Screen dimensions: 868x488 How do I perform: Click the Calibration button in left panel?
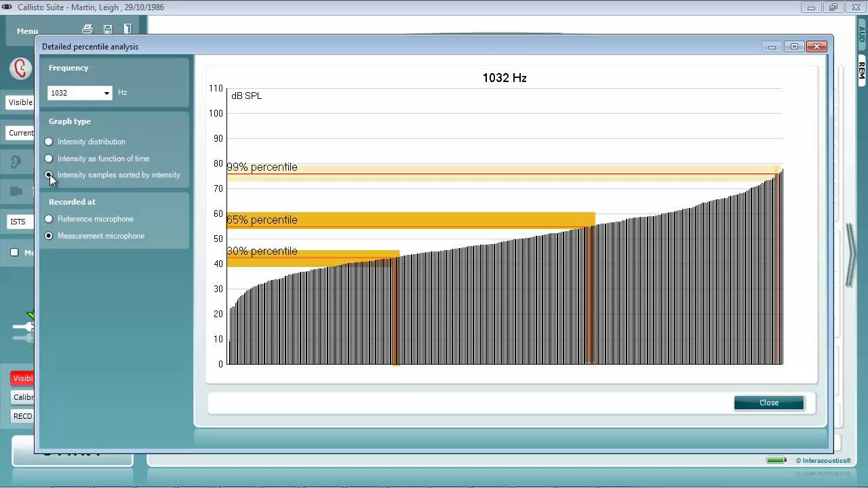click(x=22, y=397)
